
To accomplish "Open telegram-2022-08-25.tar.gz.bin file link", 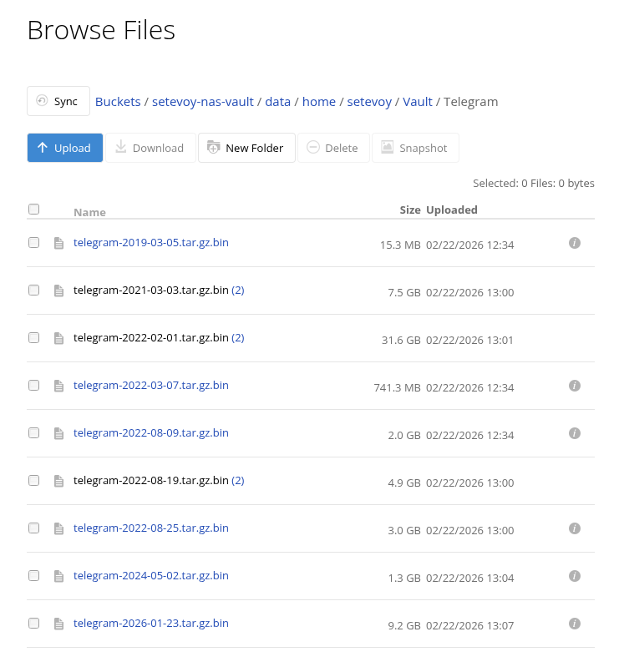I will [x=150, y=528].
